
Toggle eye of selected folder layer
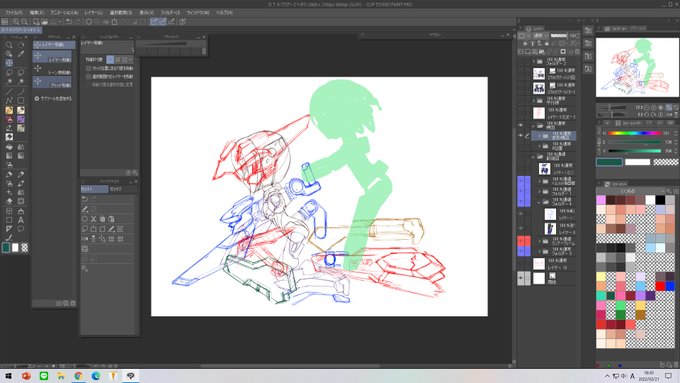pos(521,136)
